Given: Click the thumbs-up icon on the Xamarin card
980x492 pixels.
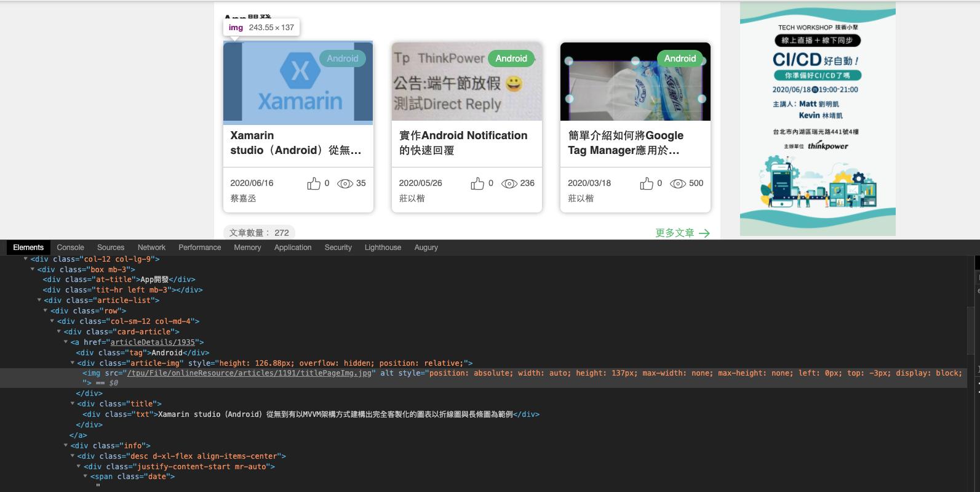Looking at the screenshot, I should pyautogui.click(x=314, y=183).
